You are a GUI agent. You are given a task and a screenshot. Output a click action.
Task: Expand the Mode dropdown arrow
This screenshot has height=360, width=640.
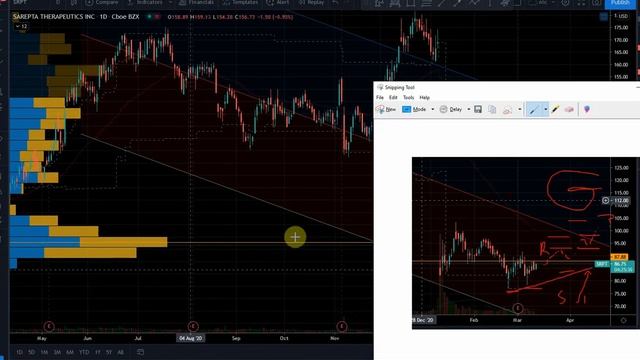point(433,109)
